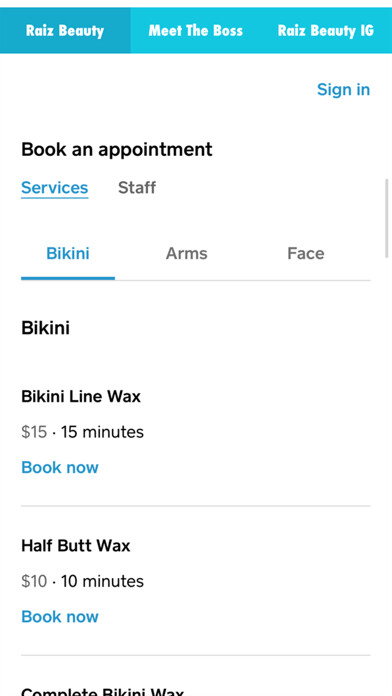Open the Raiz Beauty IG link

(x=326, y=31)
